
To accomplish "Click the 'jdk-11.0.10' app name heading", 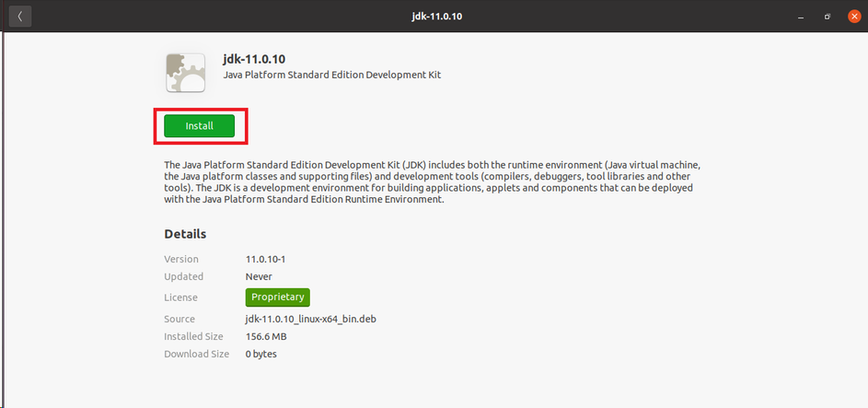I will click(254, 59).
